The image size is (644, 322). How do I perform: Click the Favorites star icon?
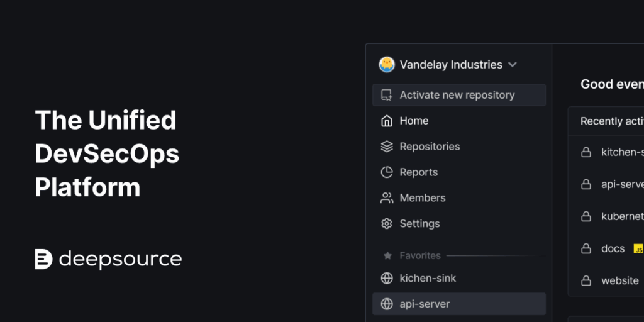point(387,256)
